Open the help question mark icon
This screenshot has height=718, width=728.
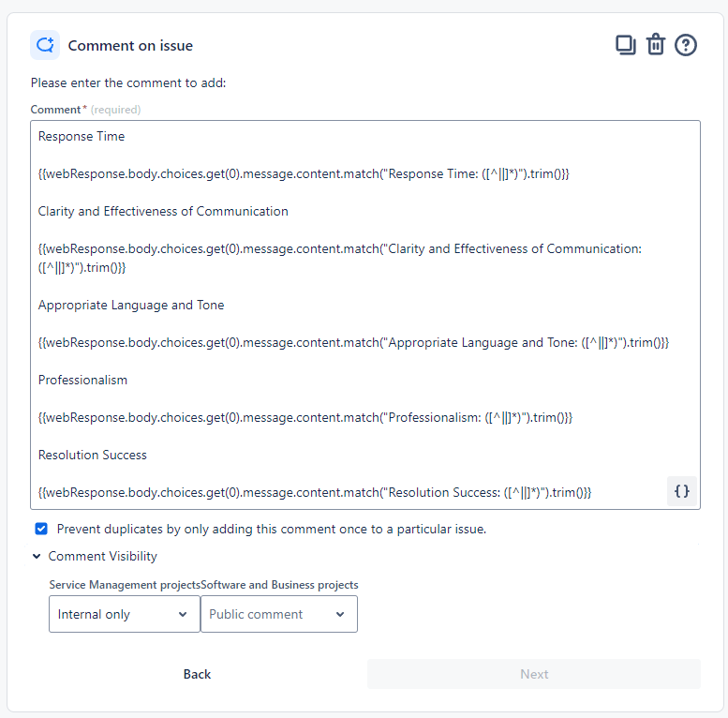(686, 45)
